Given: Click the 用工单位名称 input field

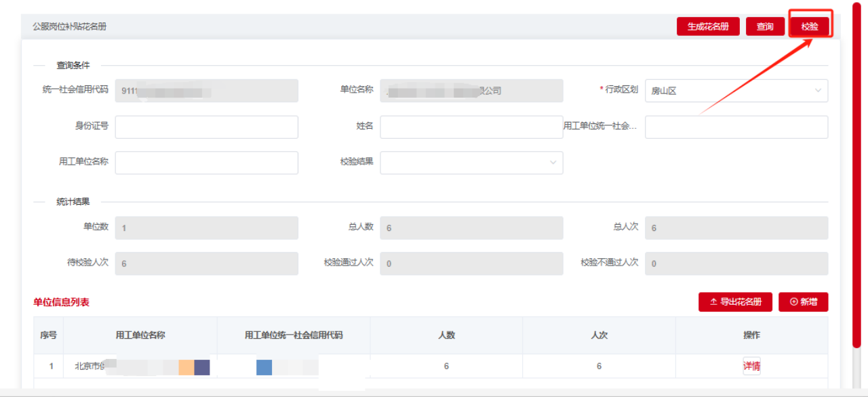Looking at the screenshot, I should (206, 163).
